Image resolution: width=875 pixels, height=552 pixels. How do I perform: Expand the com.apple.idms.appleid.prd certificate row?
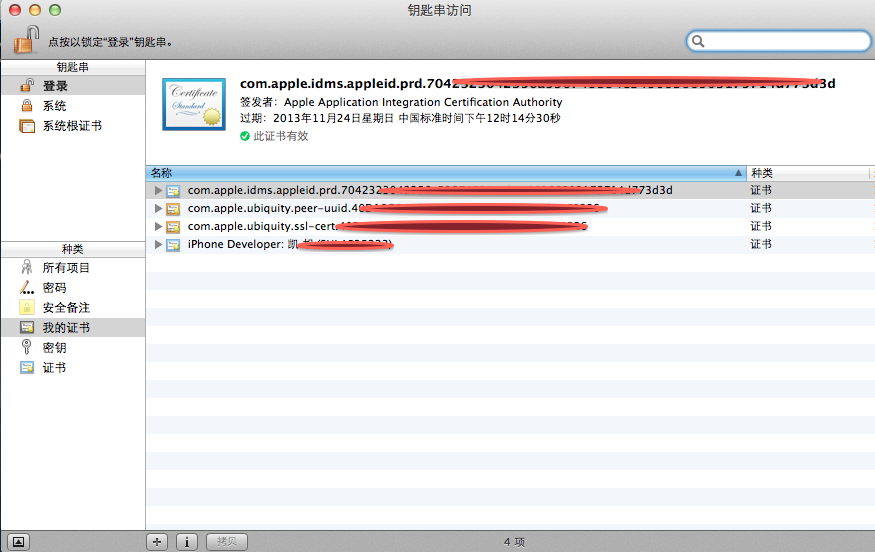click(x=158, y=190)
